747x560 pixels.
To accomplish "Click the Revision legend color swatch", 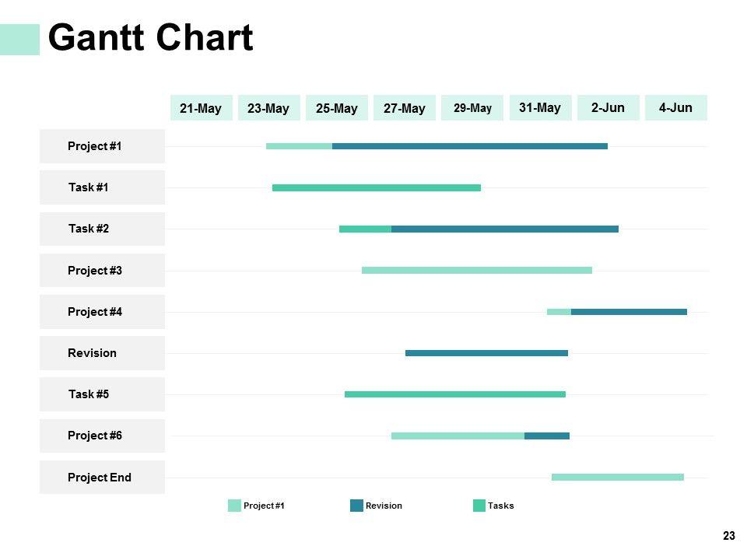I will coord(357,506).
